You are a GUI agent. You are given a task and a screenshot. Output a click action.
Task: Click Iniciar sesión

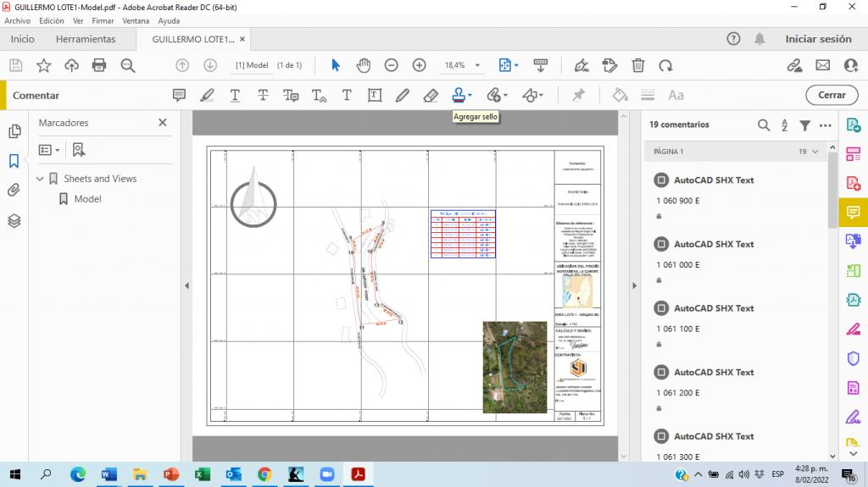(818, 39)
